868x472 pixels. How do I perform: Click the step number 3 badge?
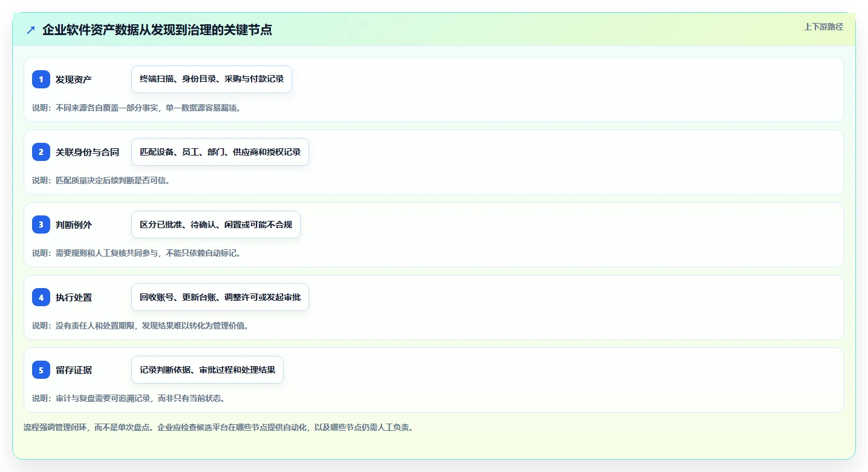click(x=41, y=225)
